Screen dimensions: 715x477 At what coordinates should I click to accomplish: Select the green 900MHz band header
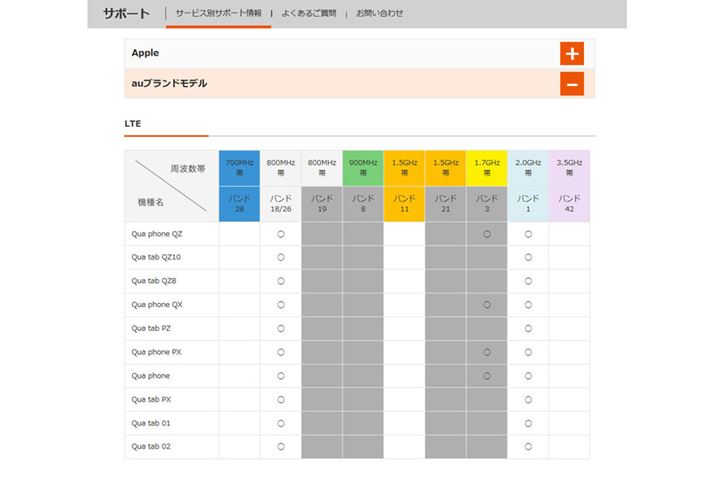tap(362, 167)
